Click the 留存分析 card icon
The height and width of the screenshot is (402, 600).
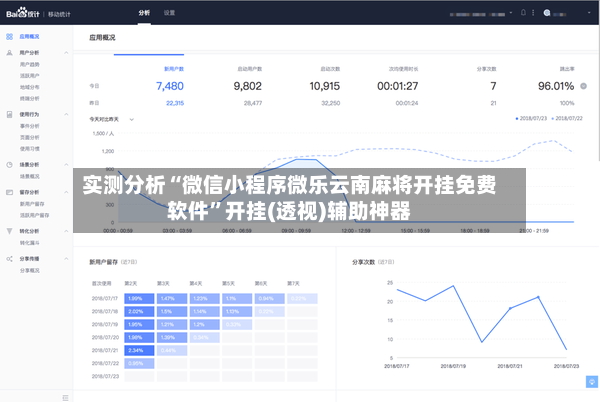[10, 192]
